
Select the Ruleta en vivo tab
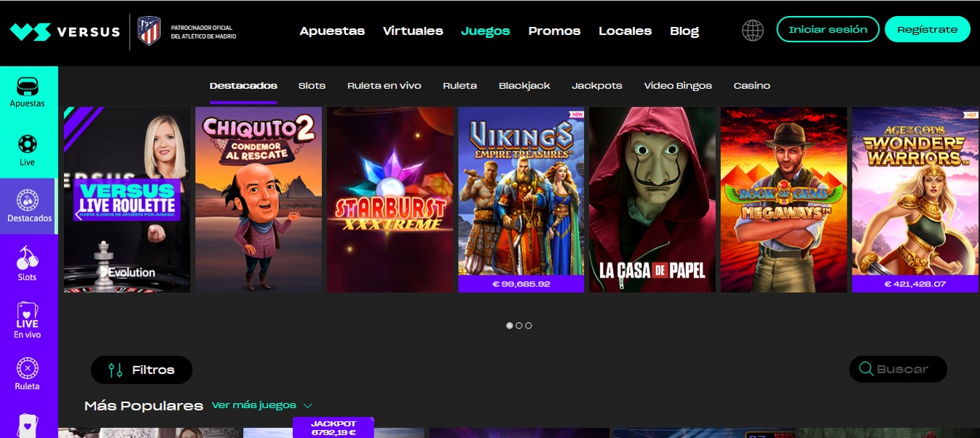tap(384, 85)
